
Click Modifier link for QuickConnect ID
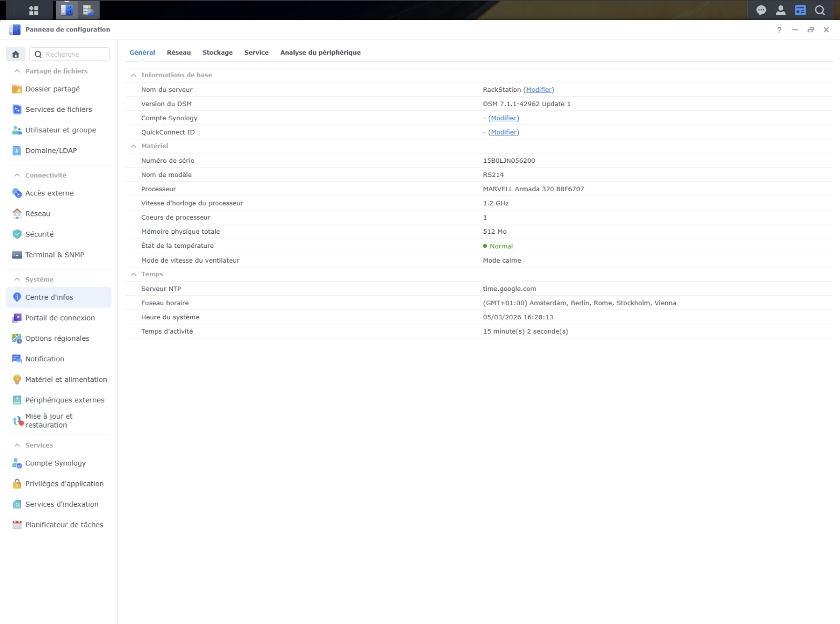(x=503, y=132)
